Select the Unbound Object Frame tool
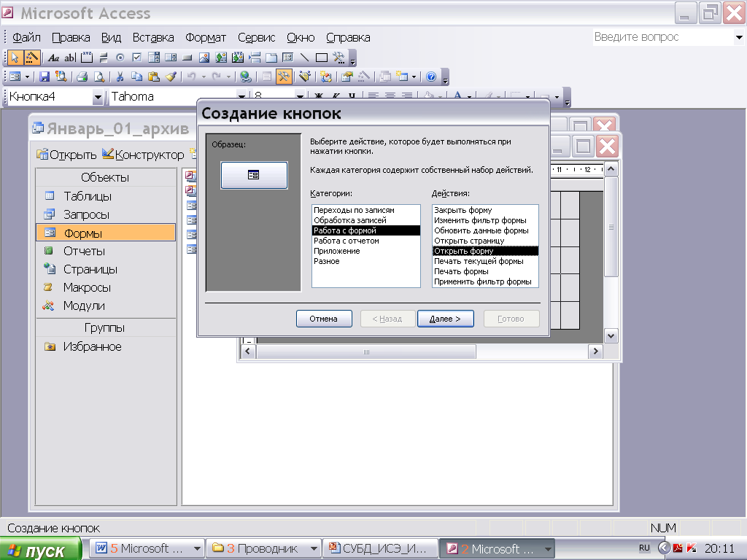This screenshot has width=747, height=560. (221, 58)
